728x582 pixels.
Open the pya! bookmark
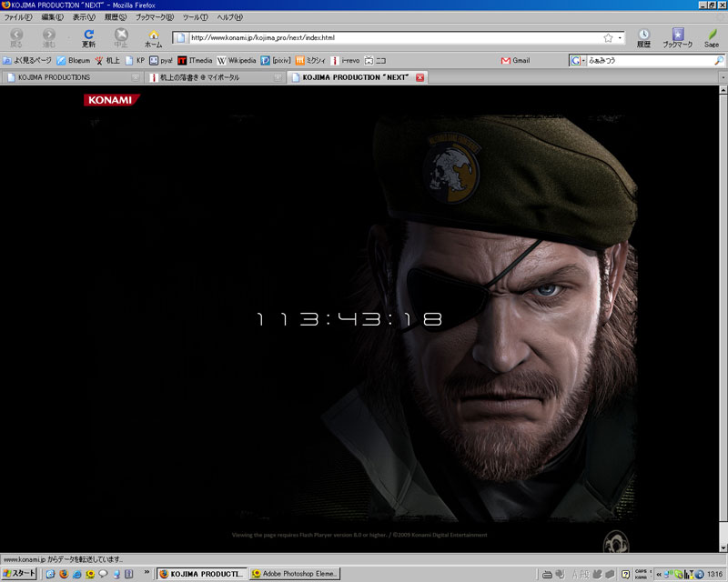(x=161, y=60)
